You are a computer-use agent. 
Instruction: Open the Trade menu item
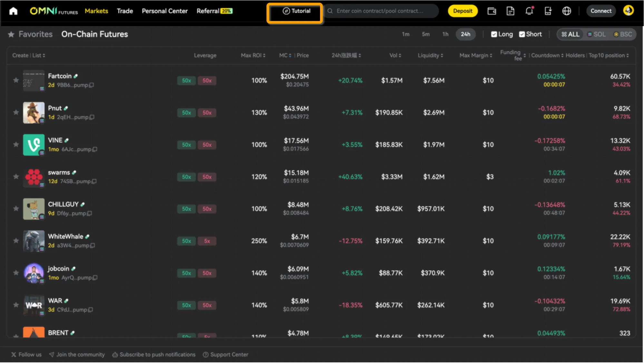point(125,11)
